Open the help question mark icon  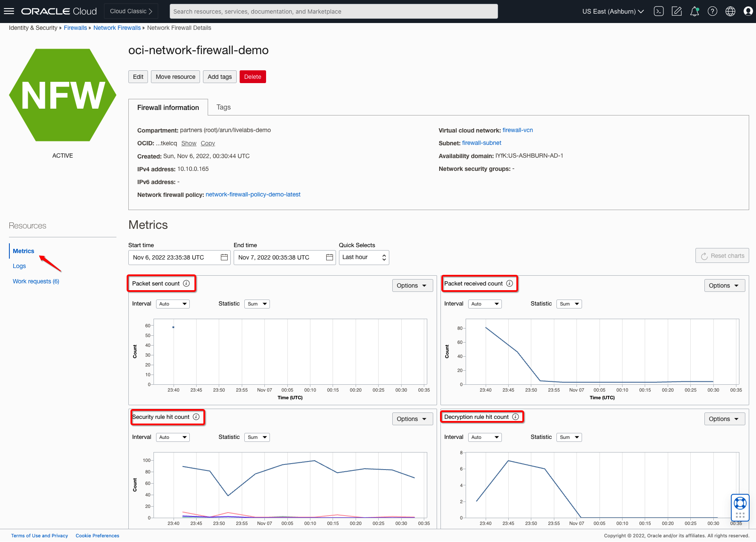tap(713, 12)
